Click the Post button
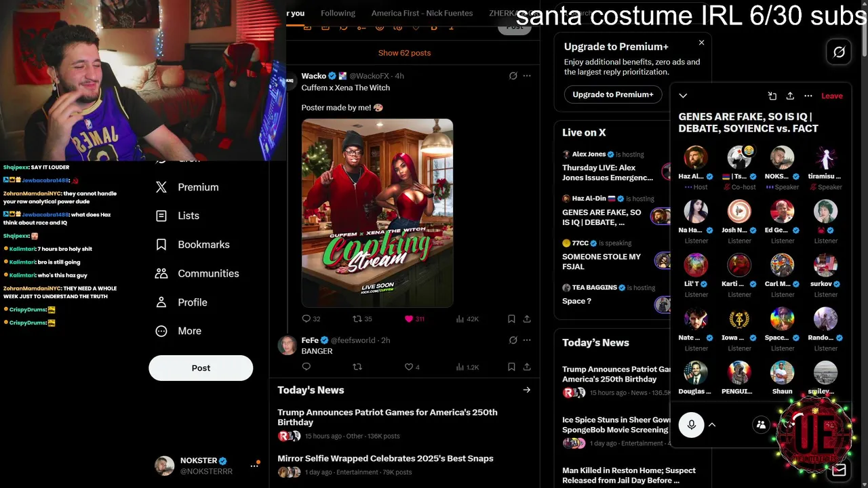Screen dimensions: 868x488 201,368
